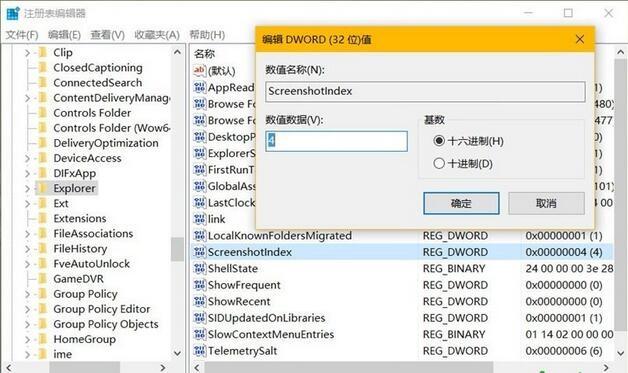Screen dimensions: 628x373
Task: Click the ShowFrequent value icon
Action: click(199, 284)
